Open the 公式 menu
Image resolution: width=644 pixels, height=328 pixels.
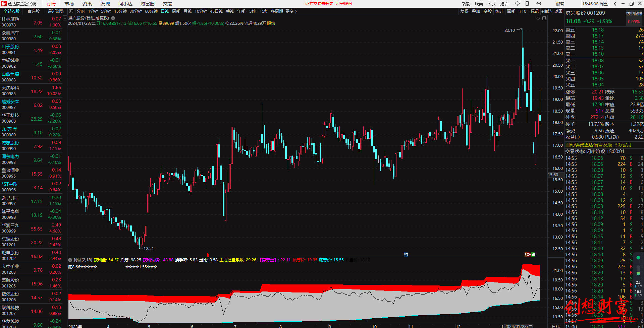tap(491, 4)
